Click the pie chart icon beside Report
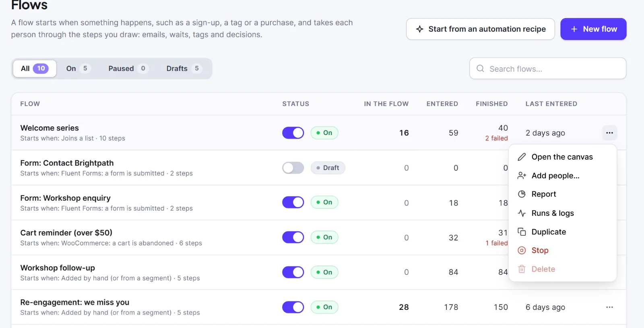Image resolution: width=644 pixels, height=328 pixels. [x=522, y=194]
